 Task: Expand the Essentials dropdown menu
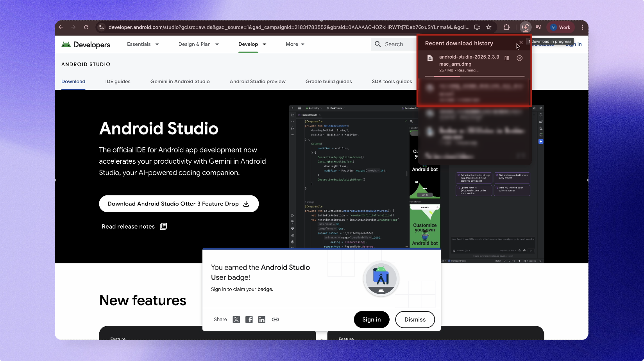(143, 44)
